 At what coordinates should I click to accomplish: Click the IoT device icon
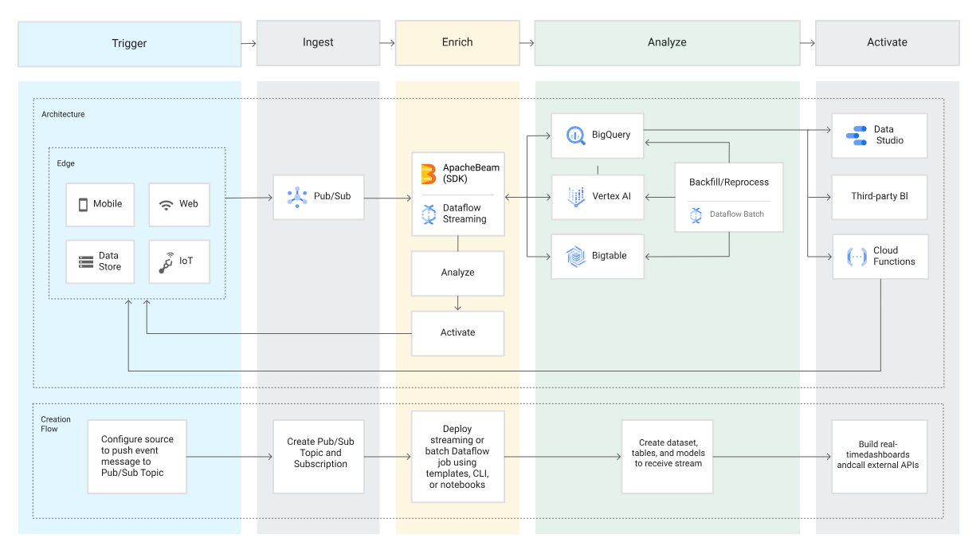pyautogui.click(x=166, y=262)
